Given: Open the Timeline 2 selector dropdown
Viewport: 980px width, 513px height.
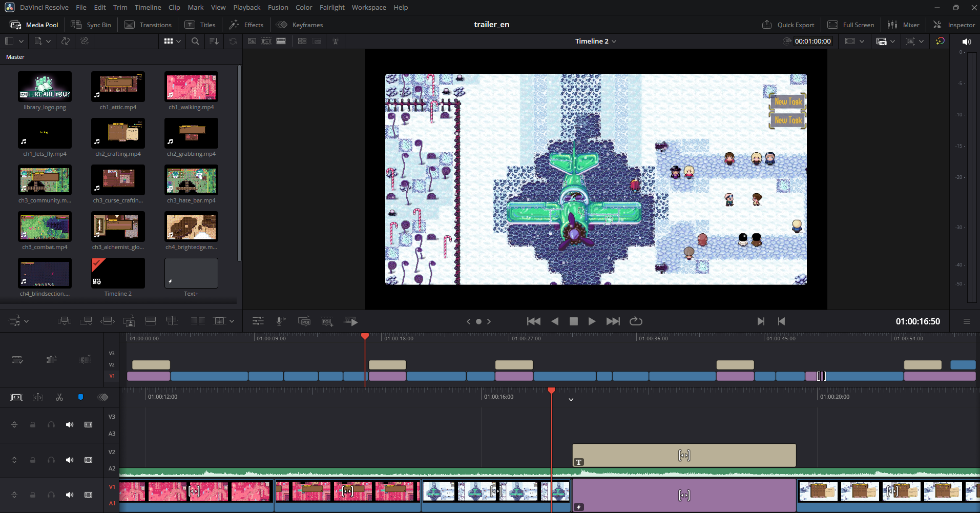Looking at the screenshot, I should tap(595, 41).
